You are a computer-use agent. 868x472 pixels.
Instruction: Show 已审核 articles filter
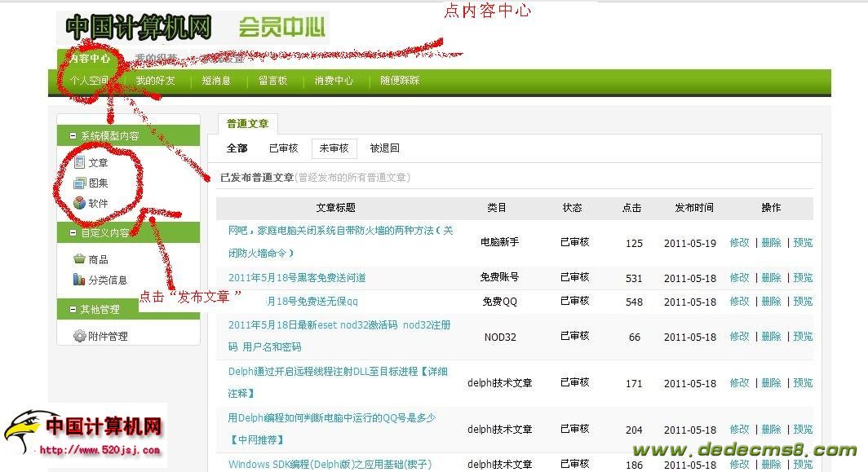pos(283,148)
